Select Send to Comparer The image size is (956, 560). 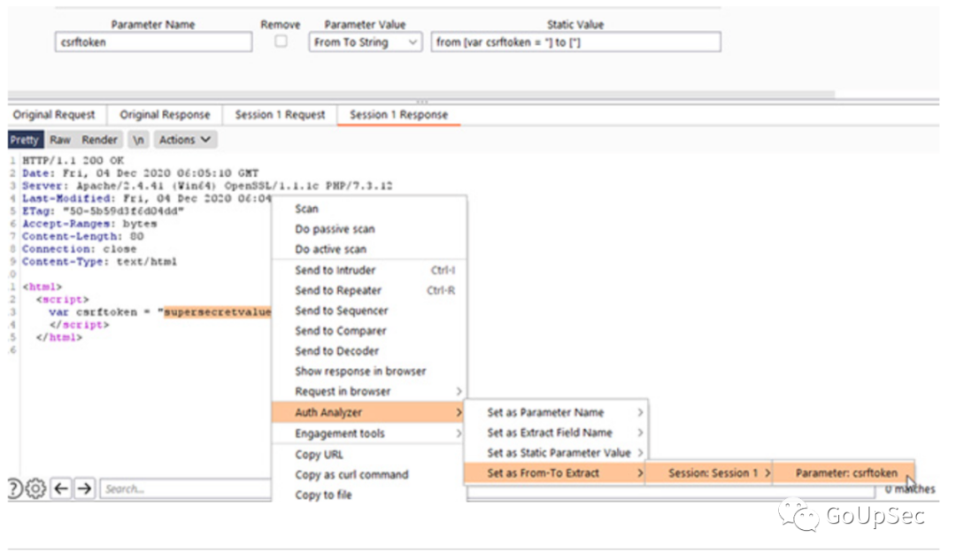click(369, 331)
